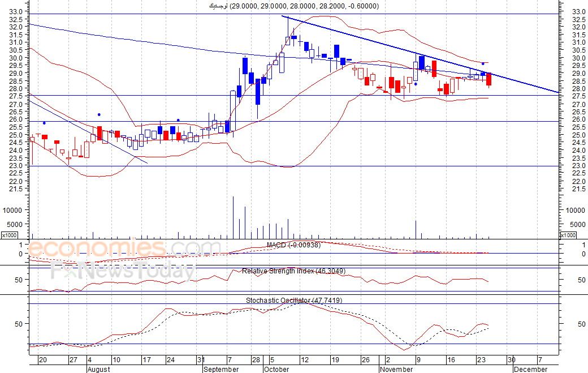Click the 50 label right of Stochastic panel
Screen dimensions: 588x373
(x=582, y=324)
